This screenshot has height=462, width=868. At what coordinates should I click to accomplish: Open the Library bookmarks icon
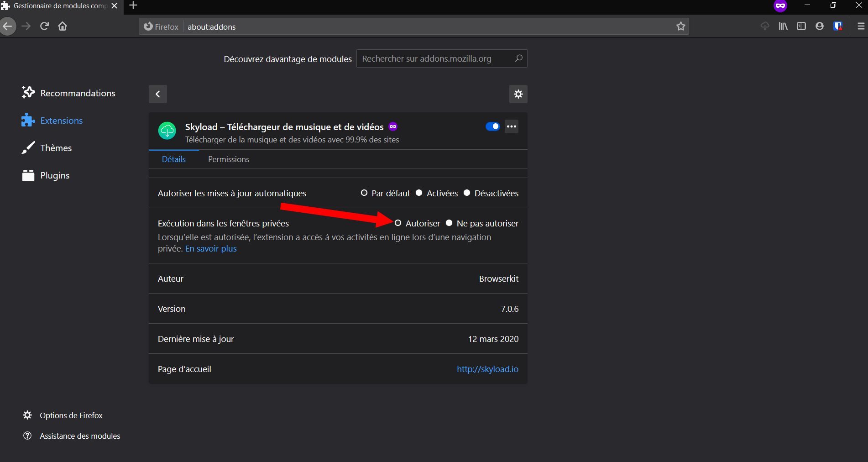click(x=783, y=26)
